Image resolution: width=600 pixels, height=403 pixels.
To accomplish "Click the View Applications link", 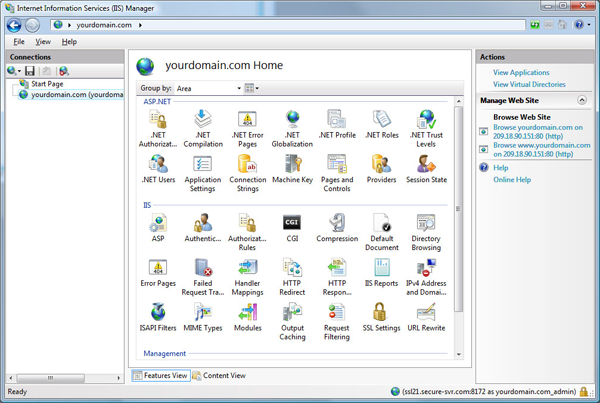I will 521,73.
